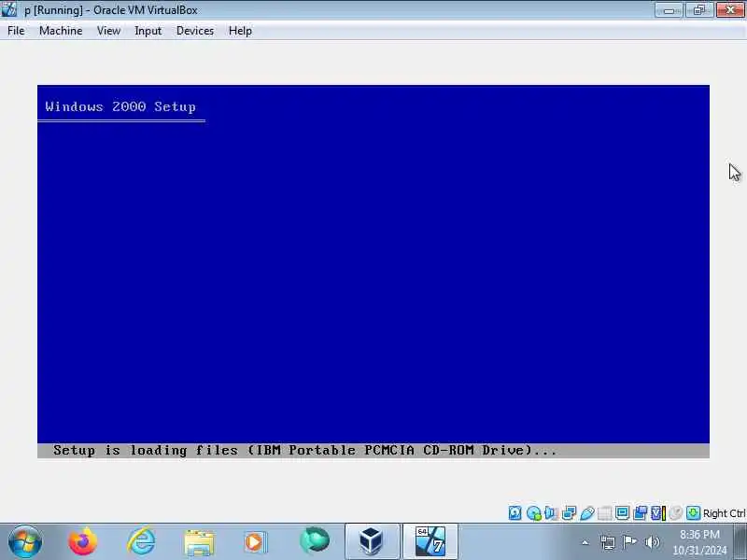Image resolution: width=747 pixels, height=560 pixels.
Task: Click the VirtualBox window title bar icon
Action: click(9, 9)
